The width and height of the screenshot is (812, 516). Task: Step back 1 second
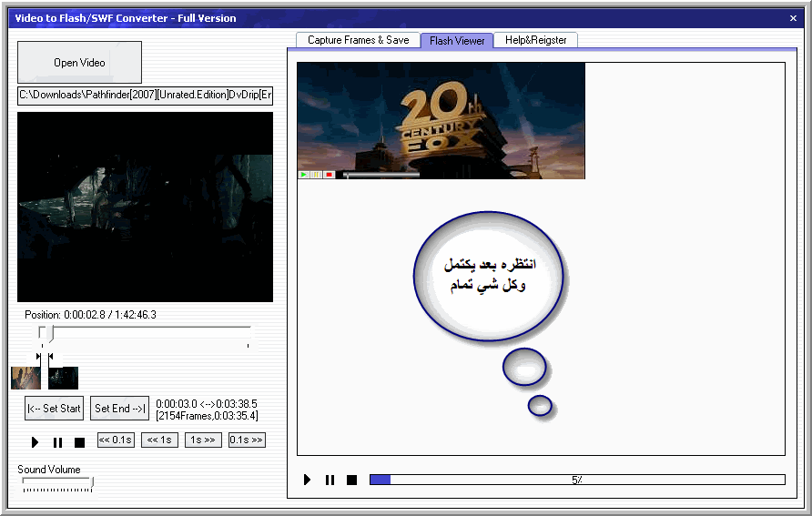pyautogui.click(x=159, y=440)
